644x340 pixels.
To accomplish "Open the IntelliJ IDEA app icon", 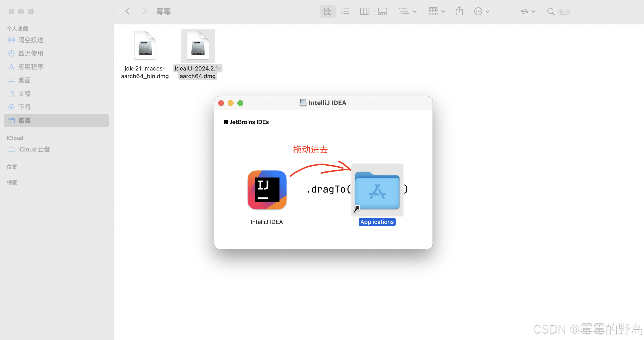I will (267, 189).
